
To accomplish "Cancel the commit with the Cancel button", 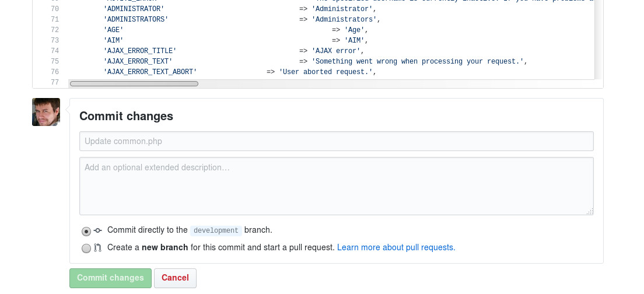I will tap(175, 278).
